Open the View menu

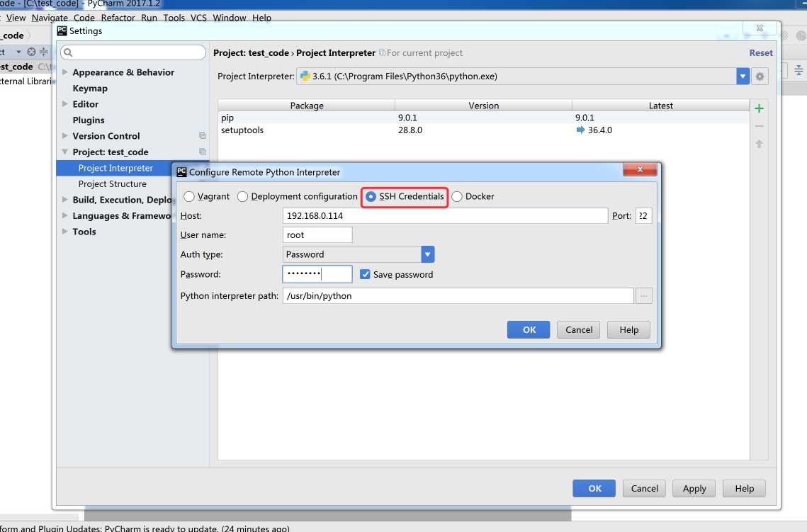(x=16, y=18)
